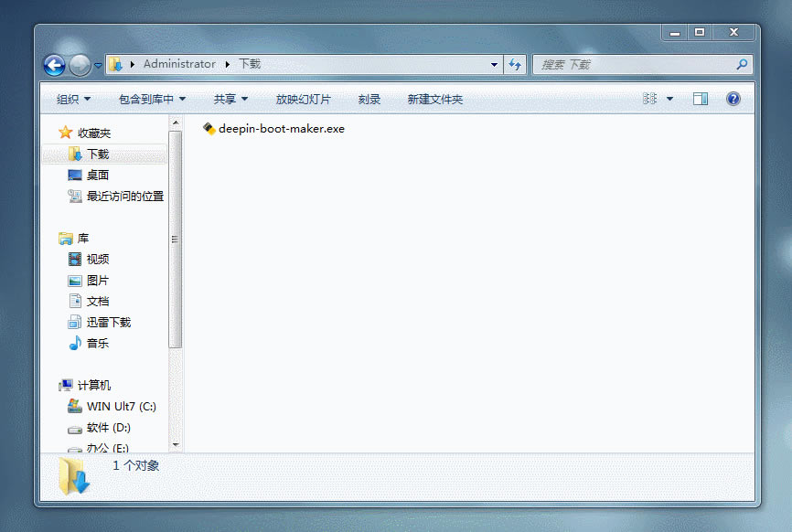Open the recent pages arrow beside Forward

[x=98, y=65]
